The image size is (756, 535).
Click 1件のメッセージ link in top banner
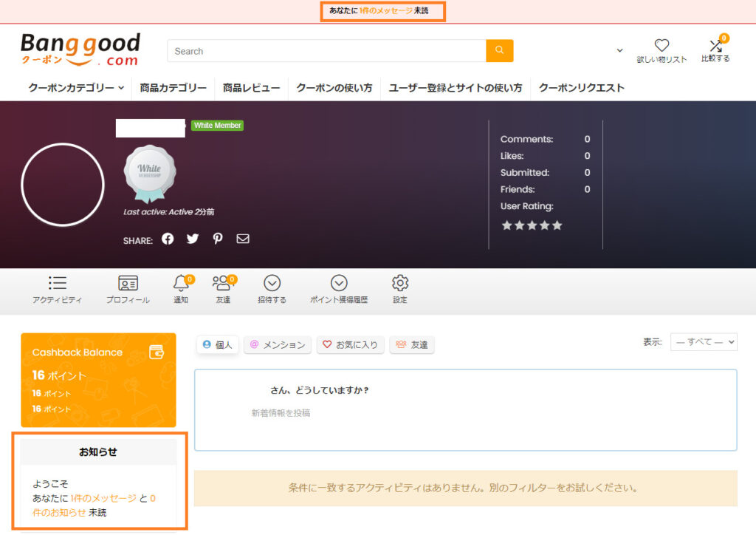[x=385, y=11]
